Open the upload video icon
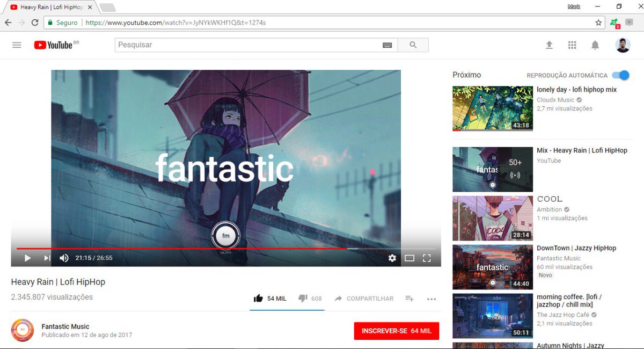This screenshot has height=349, width=644. pos(549,46)
